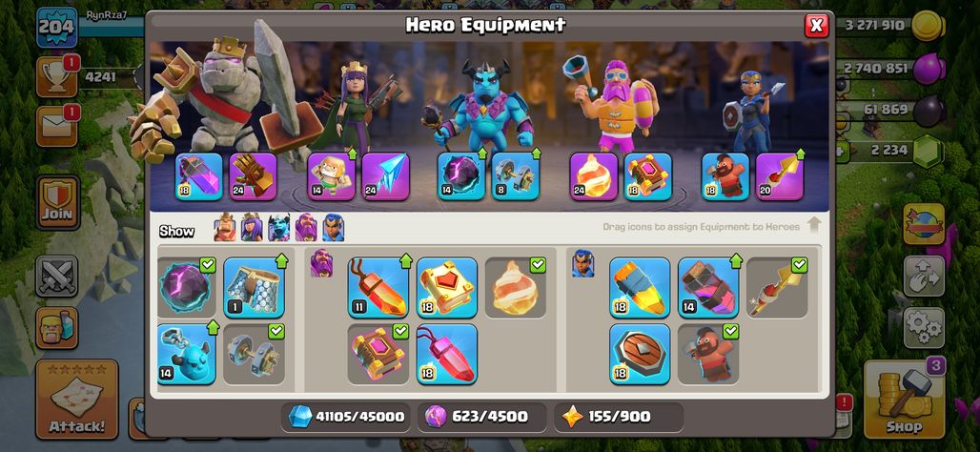The height and width of the screenshot is (452, 980).
Task: Close the Hero Equipment window
Action: coord(816,26)
